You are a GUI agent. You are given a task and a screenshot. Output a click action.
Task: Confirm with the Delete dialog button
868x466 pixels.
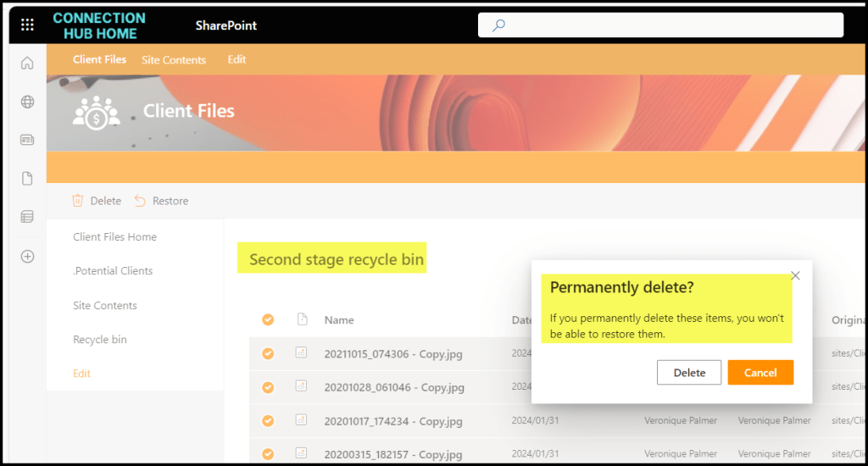coord(688,373)
